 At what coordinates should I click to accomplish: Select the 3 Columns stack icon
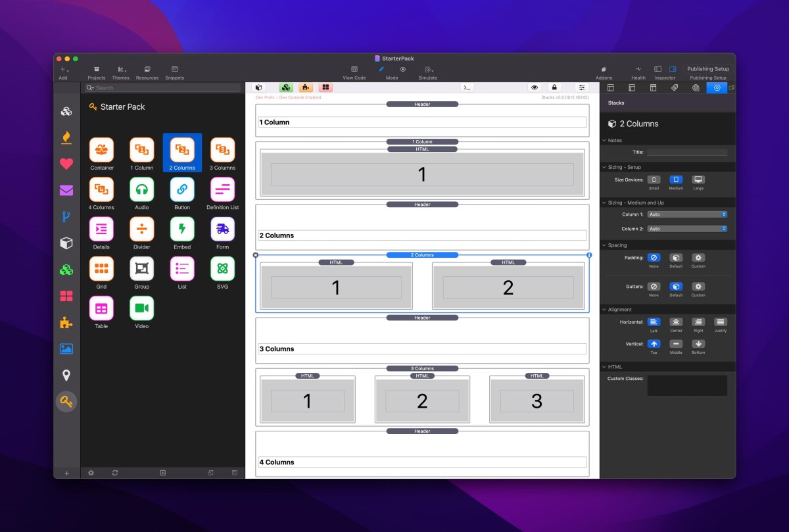[223, 150]
